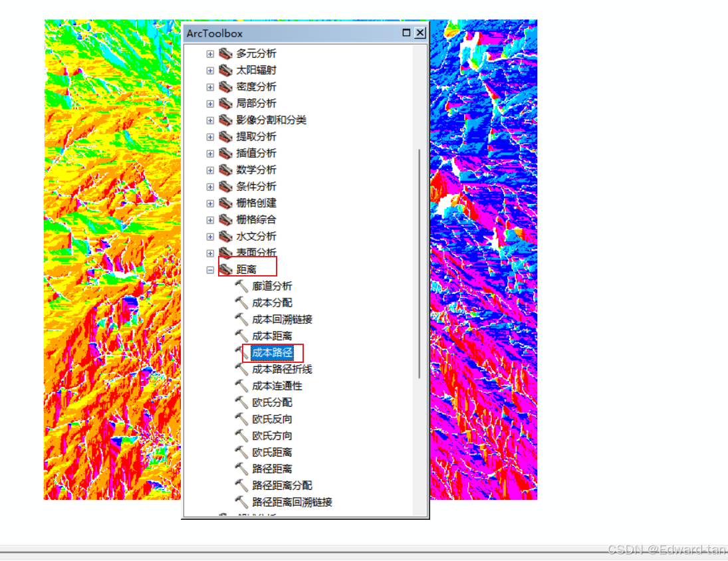Expand the 栅格综合 toolset
728x561 pixels.
[210, 221]
